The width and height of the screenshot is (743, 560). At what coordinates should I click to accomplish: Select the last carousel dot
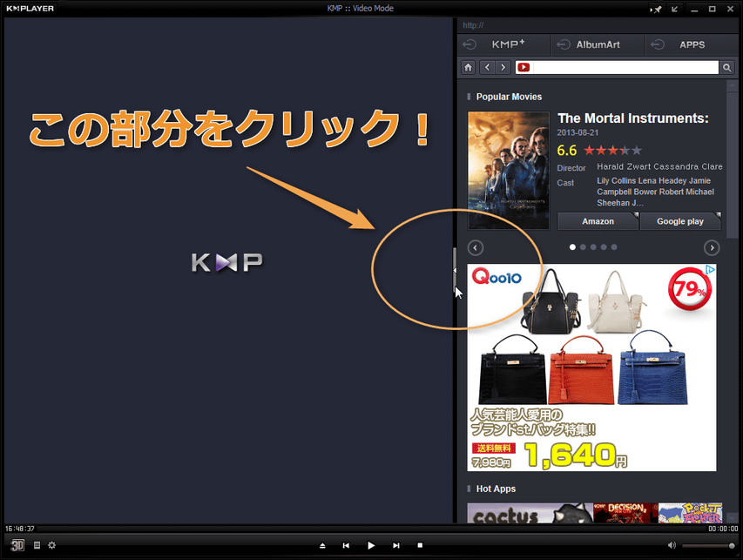[614, 246]
